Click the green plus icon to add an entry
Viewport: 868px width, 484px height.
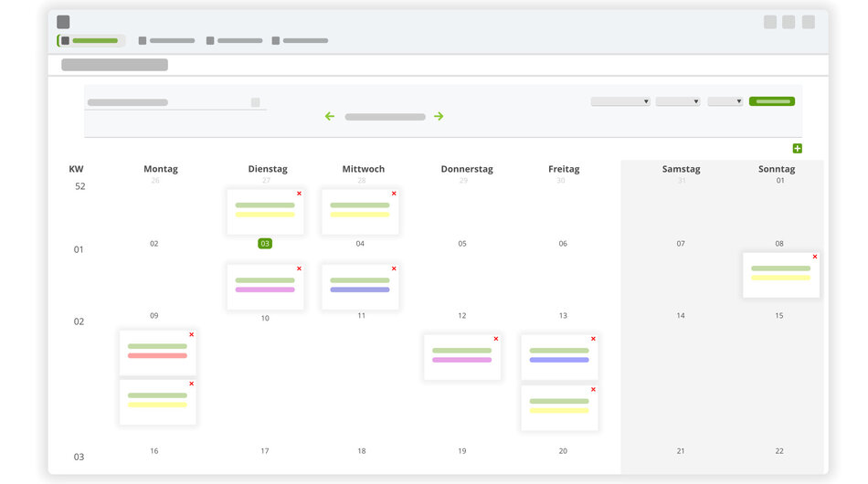pyautogui.click(x=797, y=148)
